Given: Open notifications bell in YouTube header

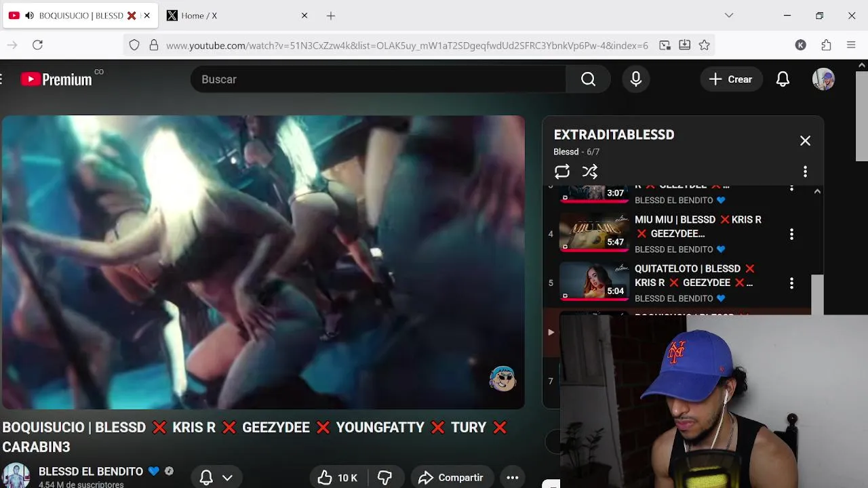Looking at the screenshot, I should (783, 79).
